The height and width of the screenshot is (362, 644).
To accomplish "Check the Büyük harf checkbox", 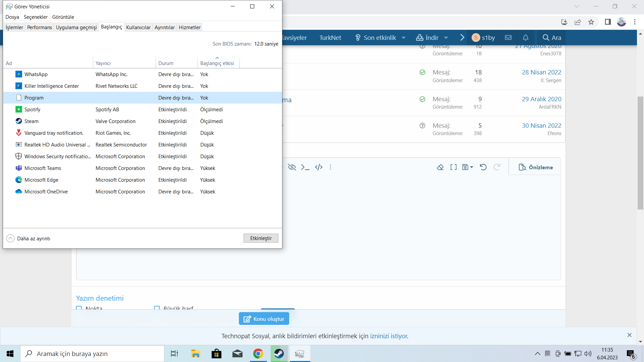I will point(157,308).
